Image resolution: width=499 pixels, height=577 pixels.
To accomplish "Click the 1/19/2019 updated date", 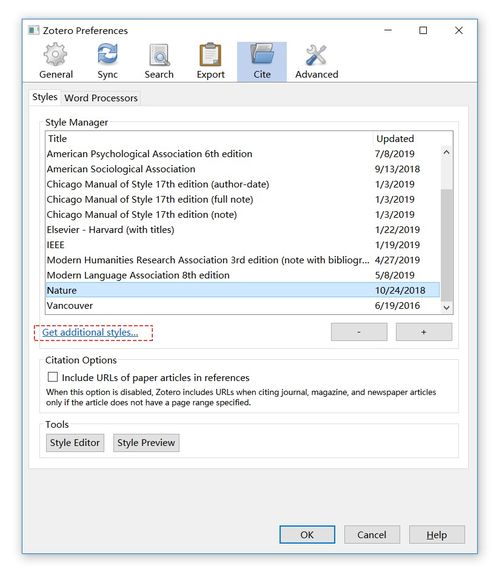I will (397, 245).
